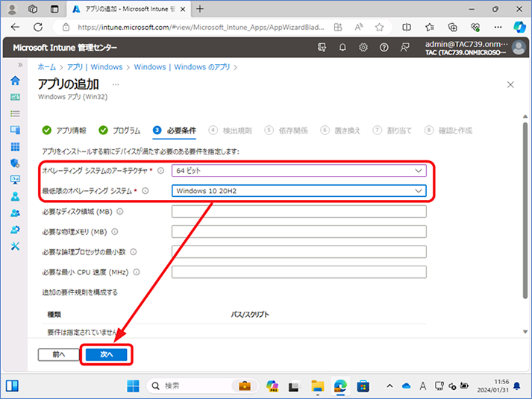Open help question mark in header
The height and width of the screenshot is (399, 532).
click(x=384, y=48)
